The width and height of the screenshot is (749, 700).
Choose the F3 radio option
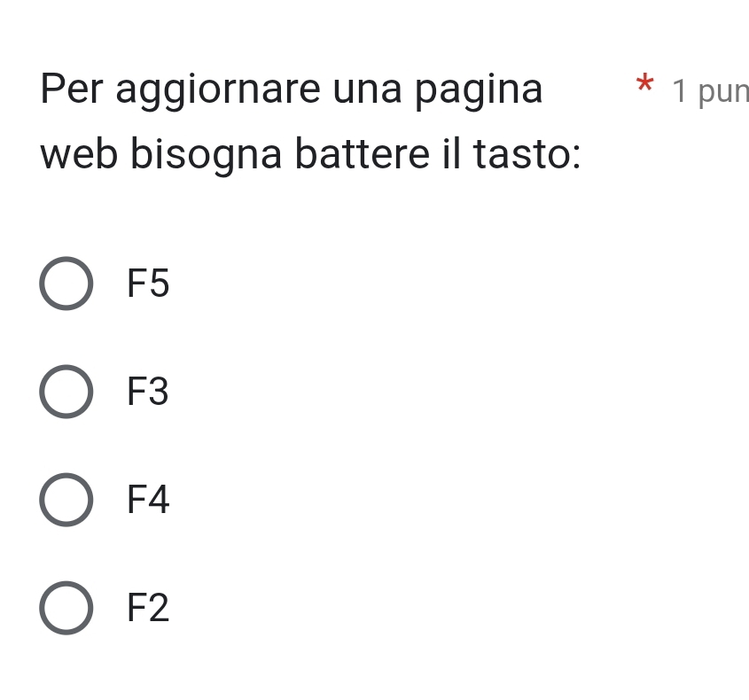pyautogui.click(x=66, y=392)
